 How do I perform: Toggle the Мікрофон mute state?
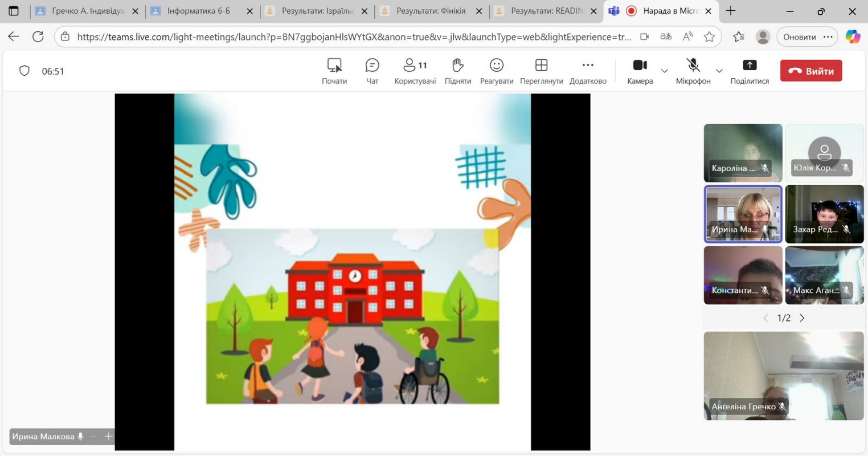[x=693, y=71]
